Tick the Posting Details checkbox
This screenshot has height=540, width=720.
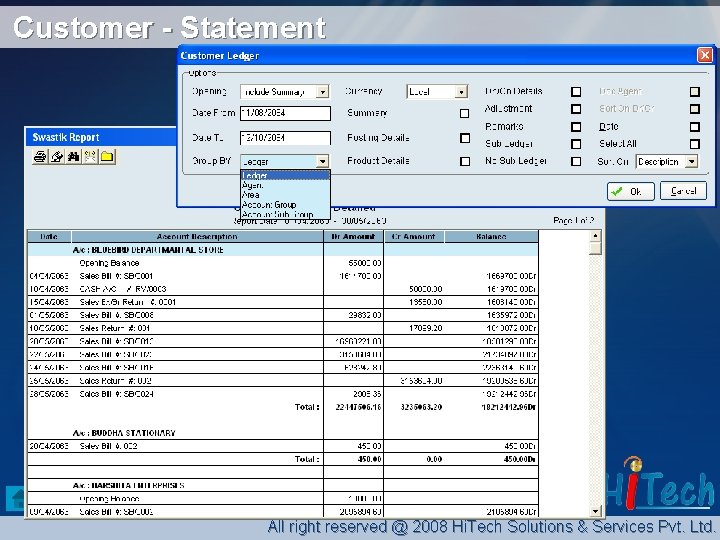pyautogui.click(x=465, y=138)
